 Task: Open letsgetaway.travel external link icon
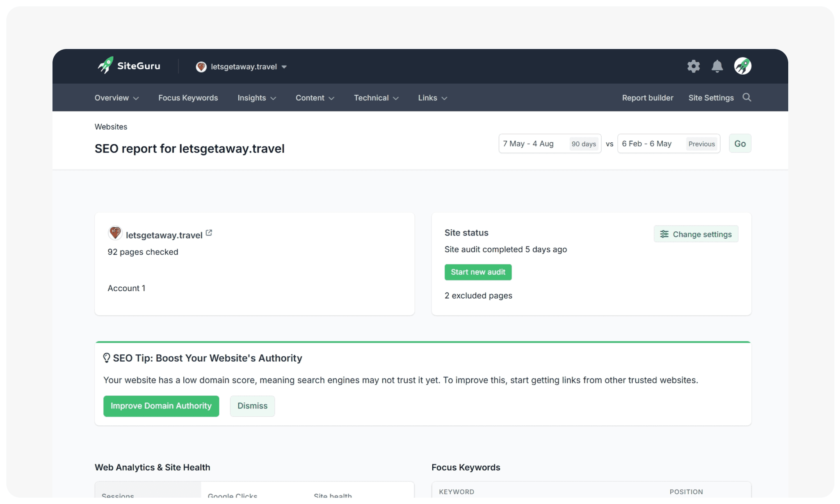(209, 233)
